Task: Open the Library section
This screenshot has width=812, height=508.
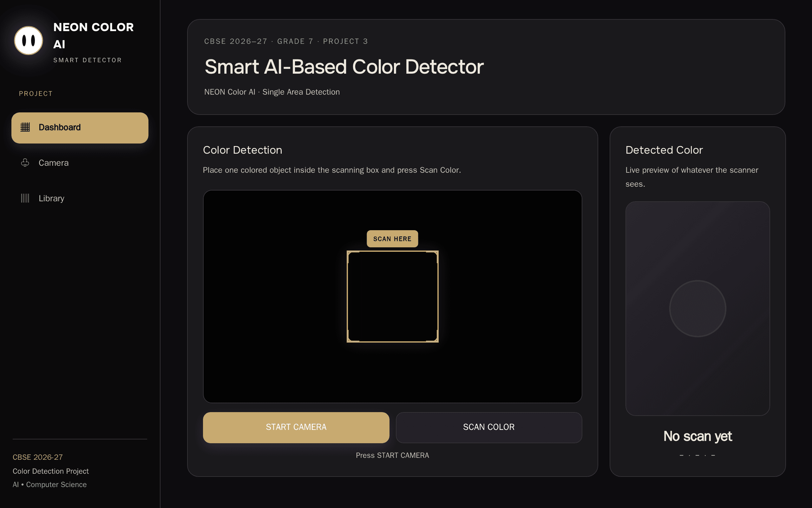Action: [80, 198]
